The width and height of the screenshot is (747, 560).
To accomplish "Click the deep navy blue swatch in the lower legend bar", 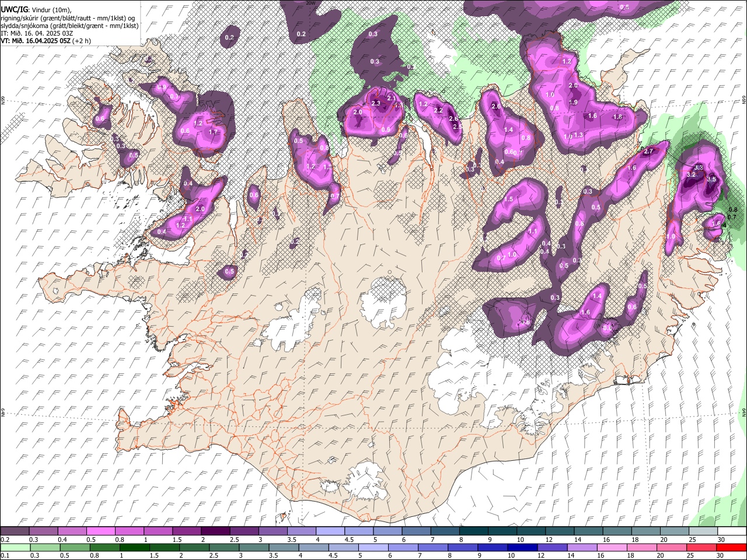I will point(522,548).
